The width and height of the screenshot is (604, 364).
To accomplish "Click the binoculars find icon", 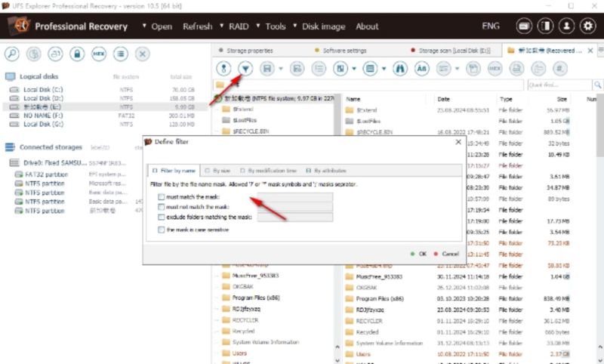I will [400, 69].
